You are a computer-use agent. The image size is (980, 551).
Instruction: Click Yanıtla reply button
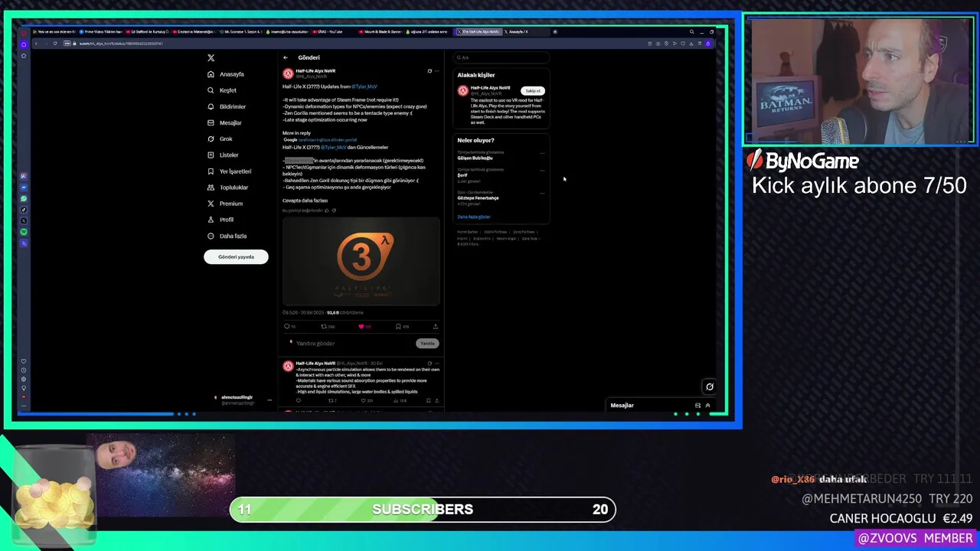click(427, 344)
